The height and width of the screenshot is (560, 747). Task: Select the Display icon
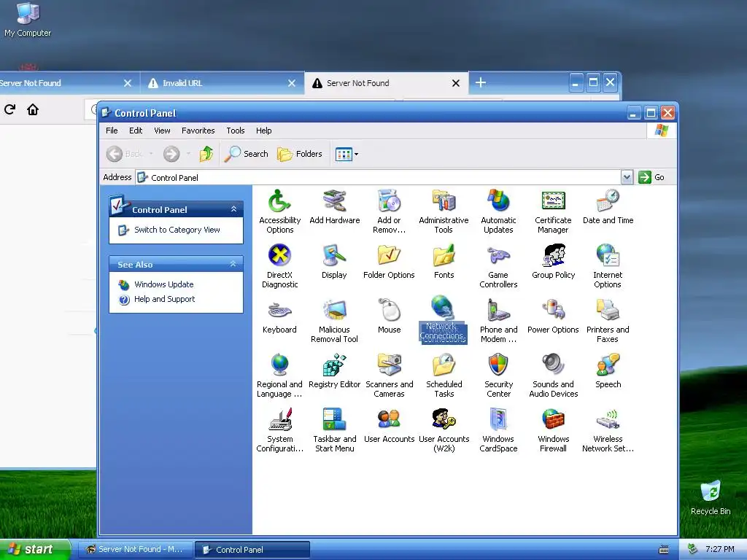[x=334, y=262]
